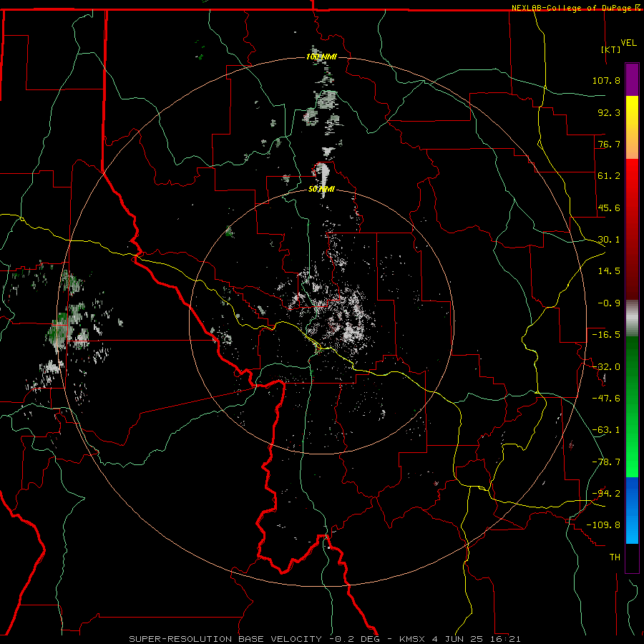Viewport: 644px width, 644px height.
Task: Pick the gray near-zero color bar segment
Action: click(632, 318)
